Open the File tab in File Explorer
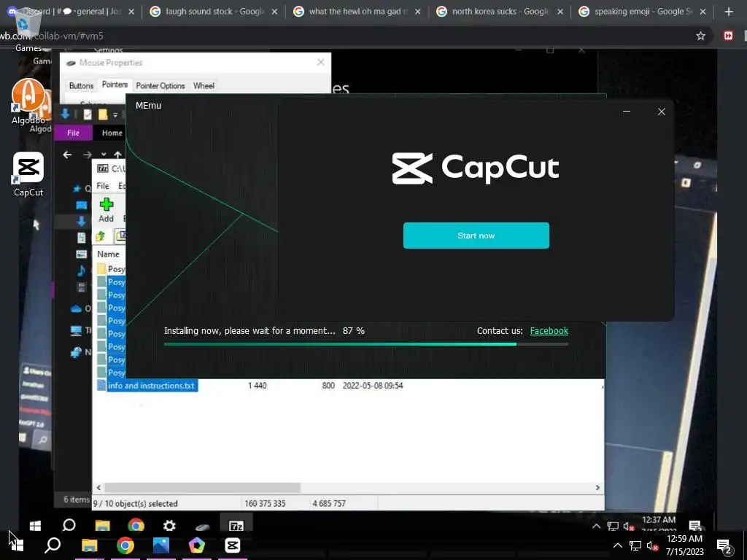The height and width of the screenshot is (560, 747). (74, 133)
